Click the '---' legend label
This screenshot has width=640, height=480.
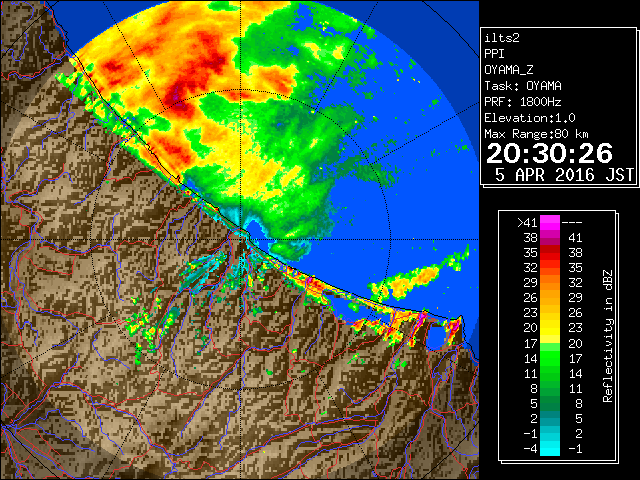[x=572, y=223]
